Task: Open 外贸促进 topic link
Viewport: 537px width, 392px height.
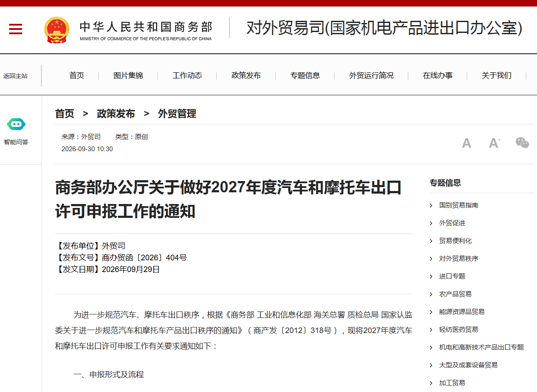Action: (x=452, y=223)
